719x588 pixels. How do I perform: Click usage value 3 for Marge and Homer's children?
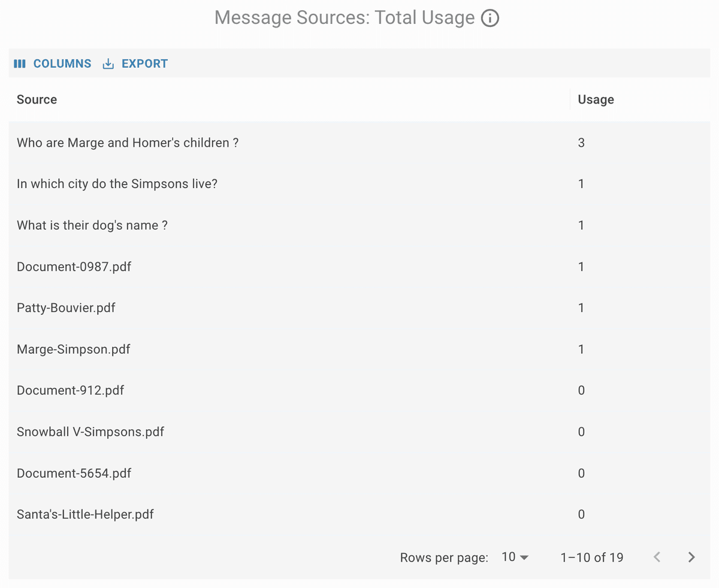coord(581,143)
